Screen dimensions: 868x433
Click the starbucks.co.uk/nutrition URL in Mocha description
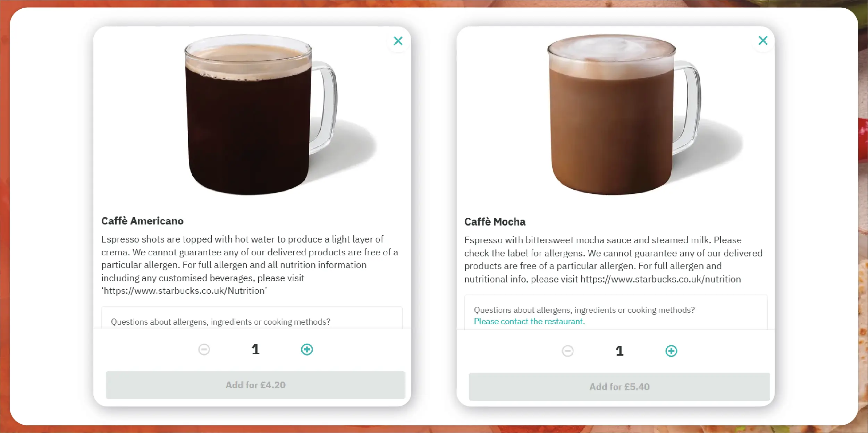click(x=660, y=279)
